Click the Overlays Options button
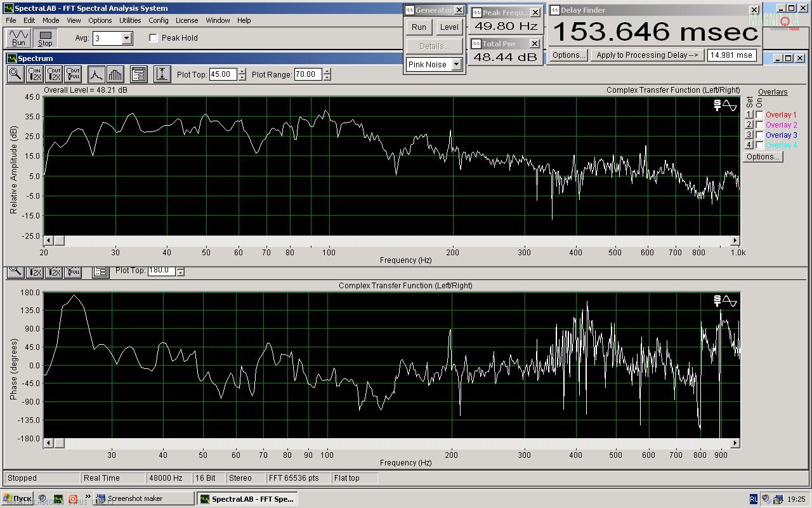Screen dimensions: 812x508 [763, 157]
